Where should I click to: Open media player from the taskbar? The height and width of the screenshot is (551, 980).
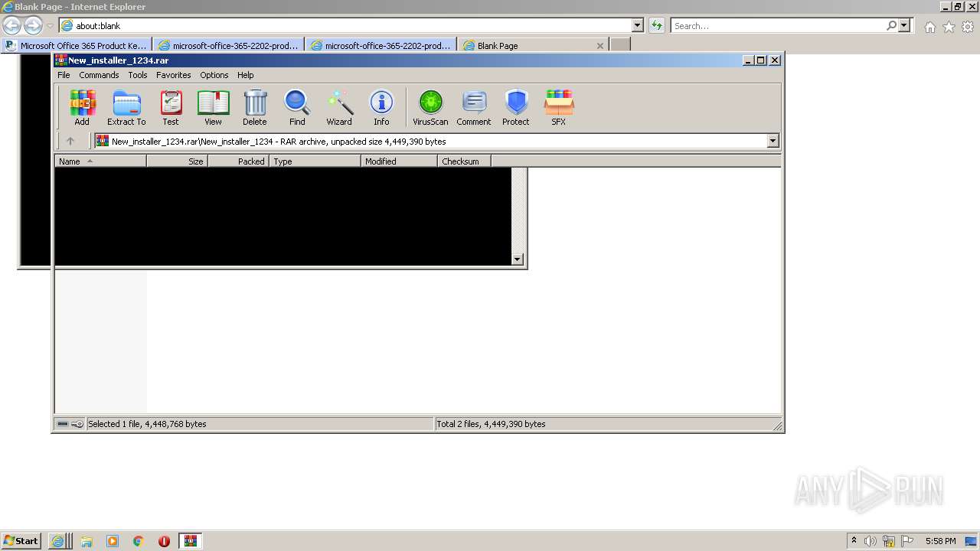point(113,541)
